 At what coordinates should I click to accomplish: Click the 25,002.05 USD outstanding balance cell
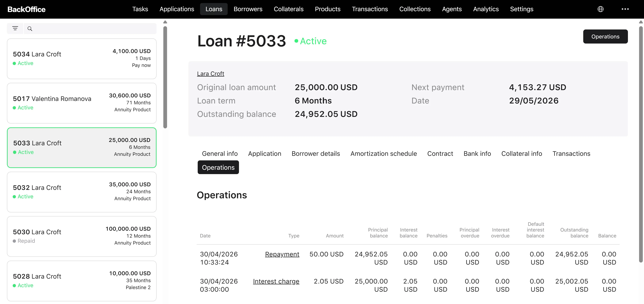tap(572, 285)
